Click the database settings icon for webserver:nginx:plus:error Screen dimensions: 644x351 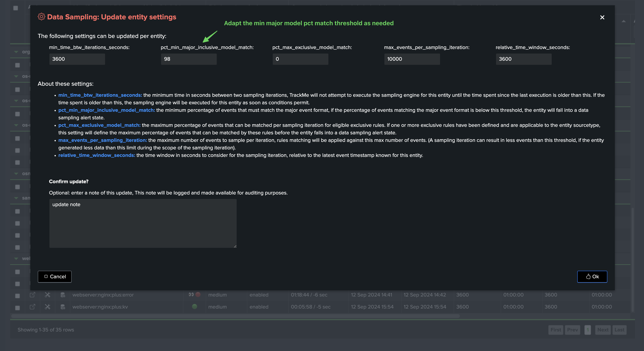(x=63, y=295)
